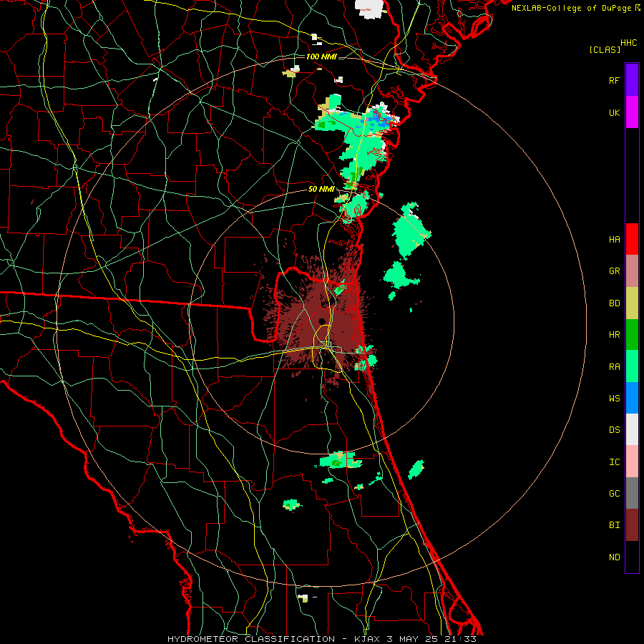Click the HA red legend swatch
644x644 pixels.
(632, 239)
